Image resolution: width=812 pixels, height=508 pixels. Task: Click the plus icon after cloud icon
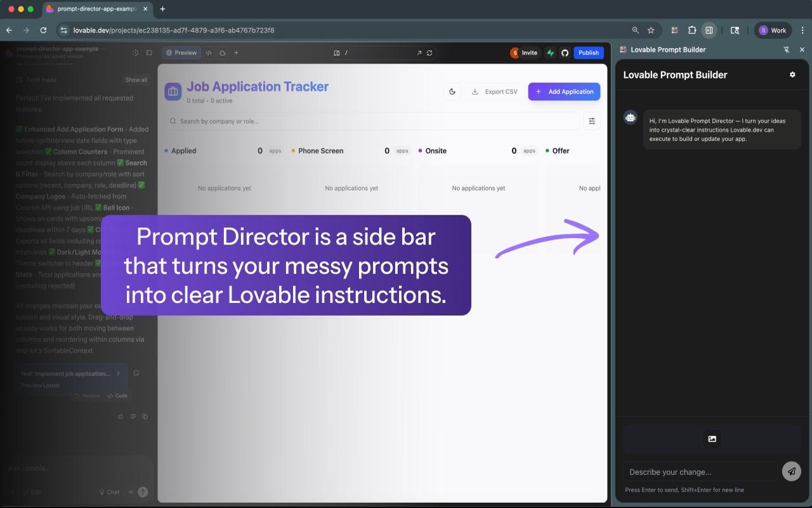coord(236,53)
